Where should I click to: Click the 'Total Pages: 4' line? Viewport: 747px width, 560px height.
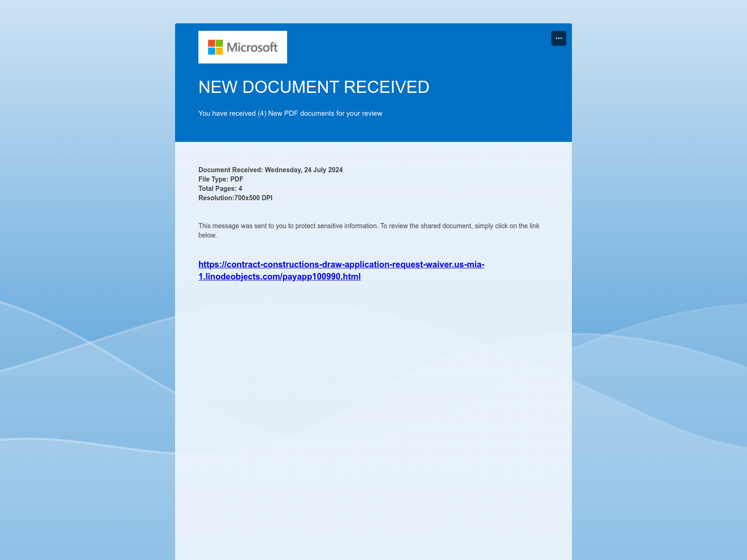tap(220, 189)
